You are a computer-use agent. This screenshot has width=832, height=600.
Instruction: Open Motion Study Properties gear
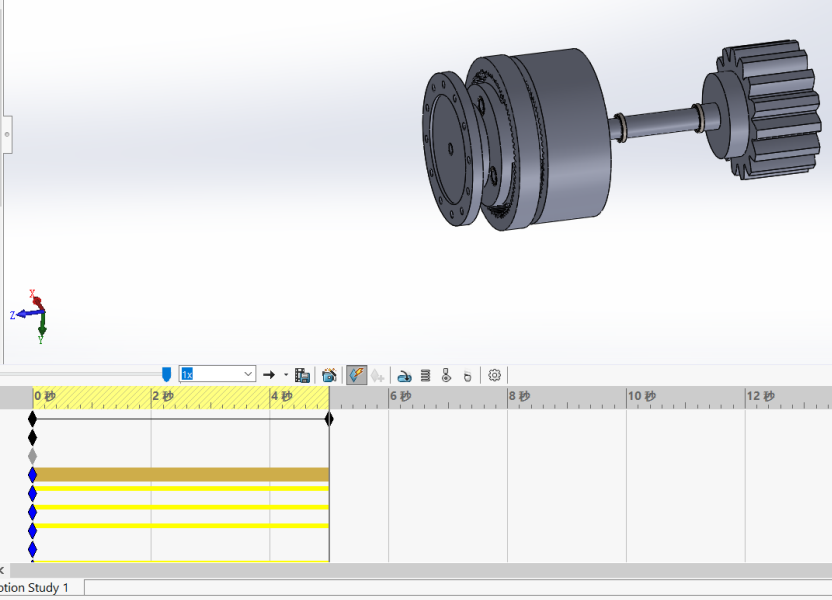494,375
